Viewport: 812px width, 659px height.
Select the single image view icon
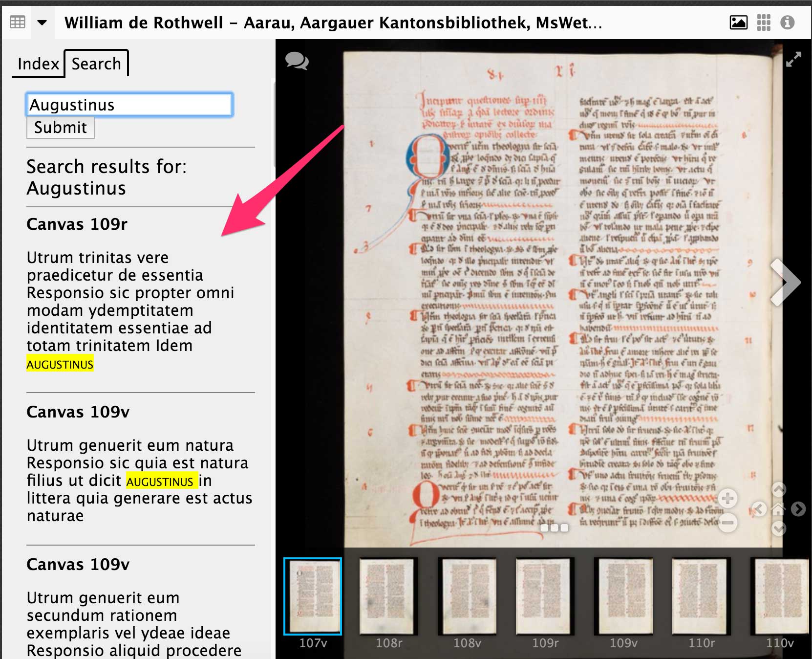(738, 22)
